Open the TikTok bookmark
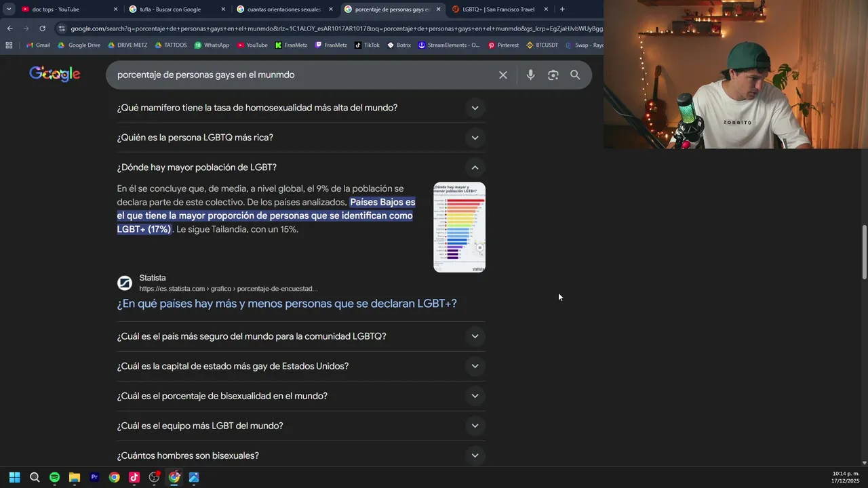The width and height of the screenshot is (868, 488). [367, 45]
